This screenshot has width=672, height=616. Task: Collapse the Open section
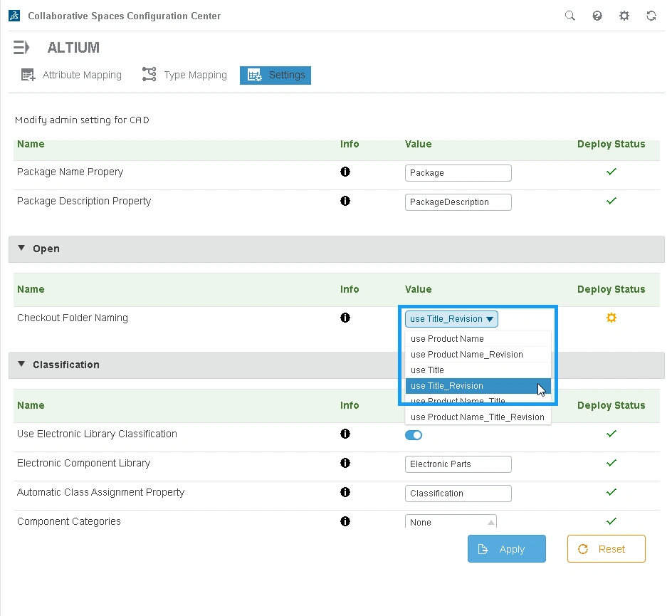pyautogui.click(x=21, y=249)
